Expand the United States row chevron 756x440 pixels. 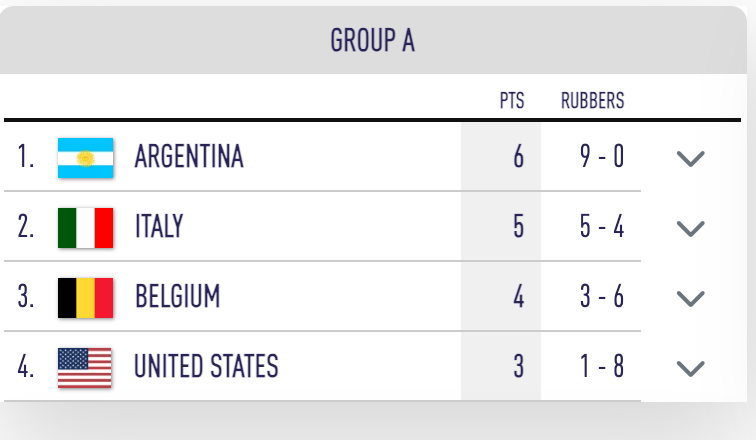tap(690, 368)
